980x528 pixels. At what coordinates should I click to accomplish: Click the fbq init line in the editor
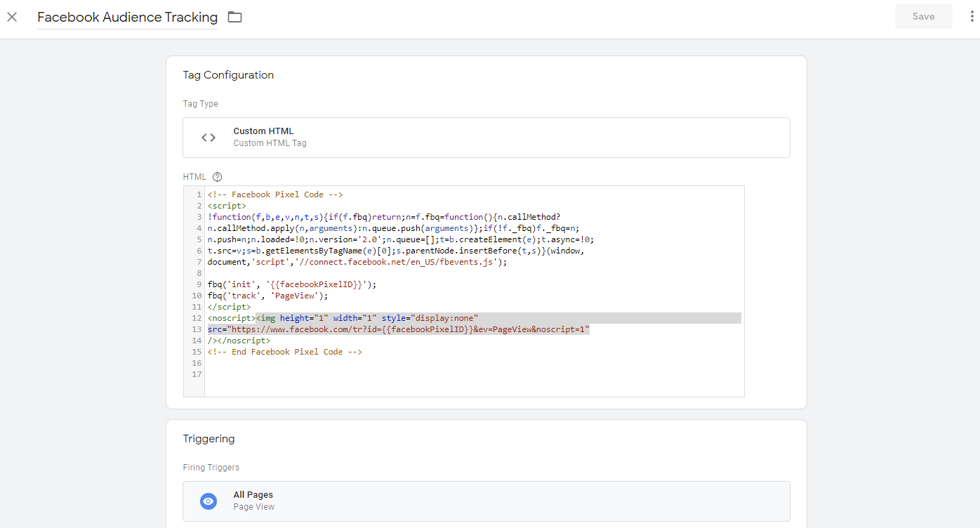point(291,284)
